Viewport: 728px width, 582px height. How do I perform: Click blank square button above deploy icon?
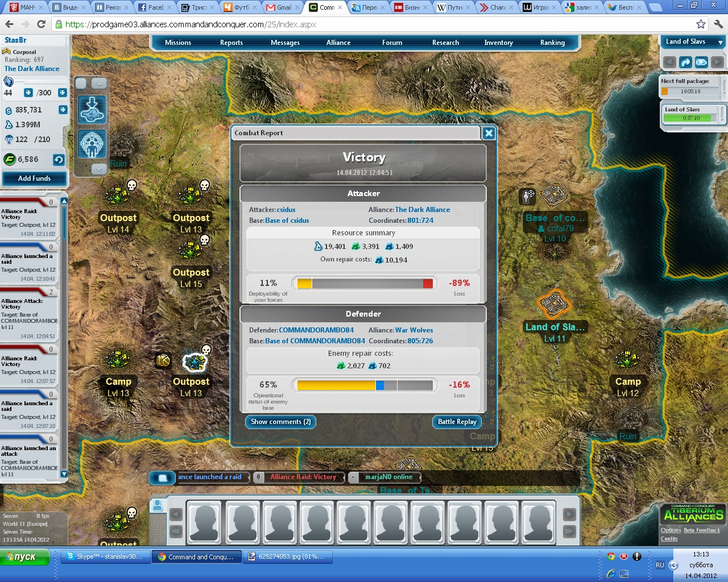coord(81,84)
